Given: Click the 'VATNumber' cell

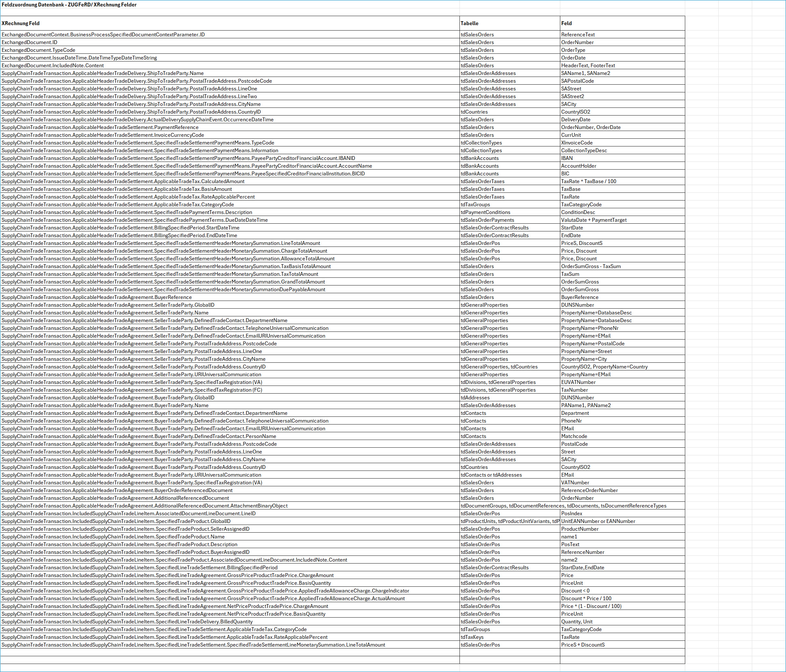Looking at the screenshot, I should pos(622,483).
